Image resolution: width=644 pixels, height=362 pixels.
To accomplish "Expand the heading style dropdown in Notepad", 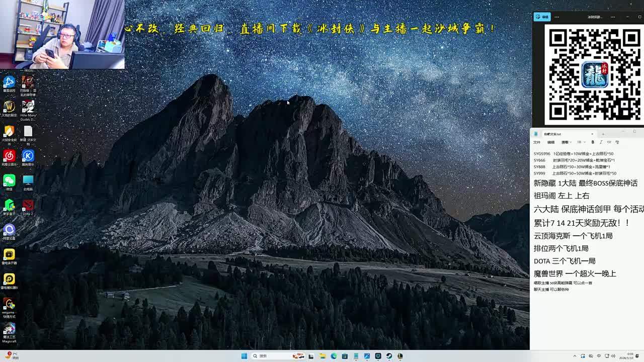I will click(567, 142).
